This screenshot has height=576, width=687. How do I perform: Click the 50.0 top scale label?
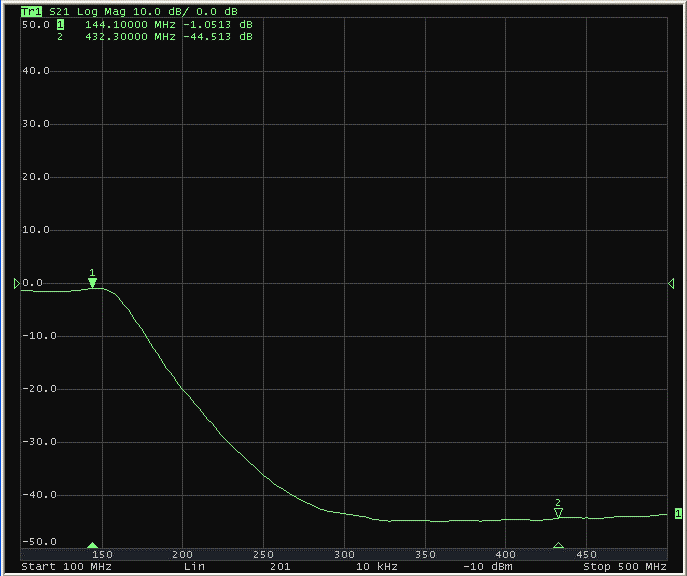pyautogui.click(x=36, y=25)
